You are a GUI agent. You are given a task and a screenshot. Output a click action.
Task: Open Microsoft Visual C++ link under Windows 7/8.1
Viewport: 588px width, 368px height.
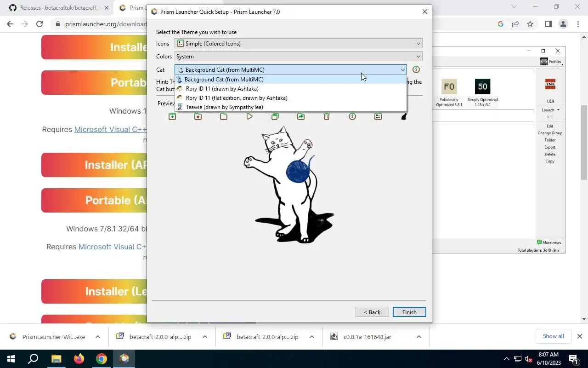[112, 247]
